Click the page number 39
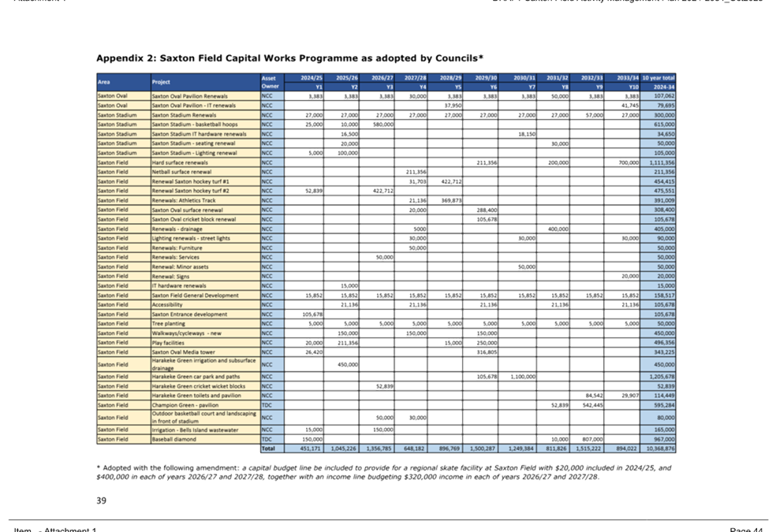This screenshot has height=532, width=776. (x=102, y=500)
